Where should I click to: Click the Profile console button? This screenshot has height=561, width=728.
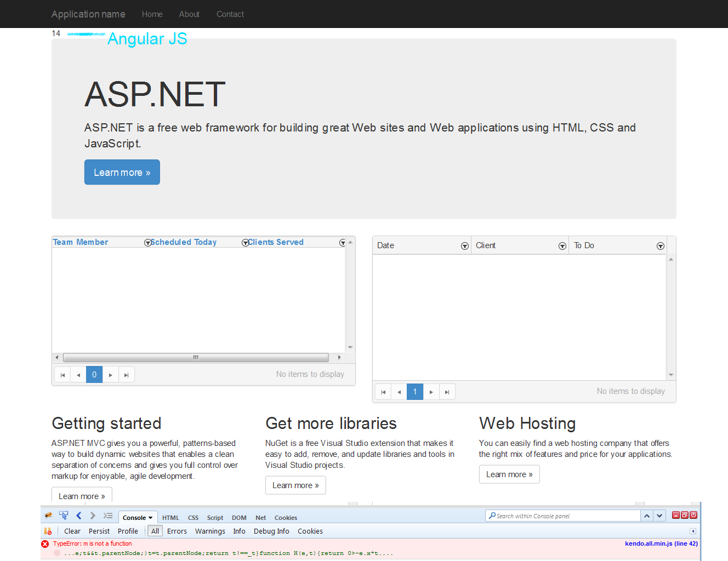128,531
